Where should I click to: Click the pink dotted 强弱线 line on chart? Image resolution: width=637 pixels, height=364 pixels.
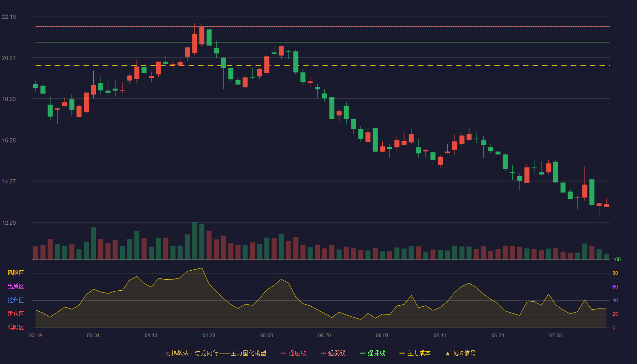tap(323, 26)
